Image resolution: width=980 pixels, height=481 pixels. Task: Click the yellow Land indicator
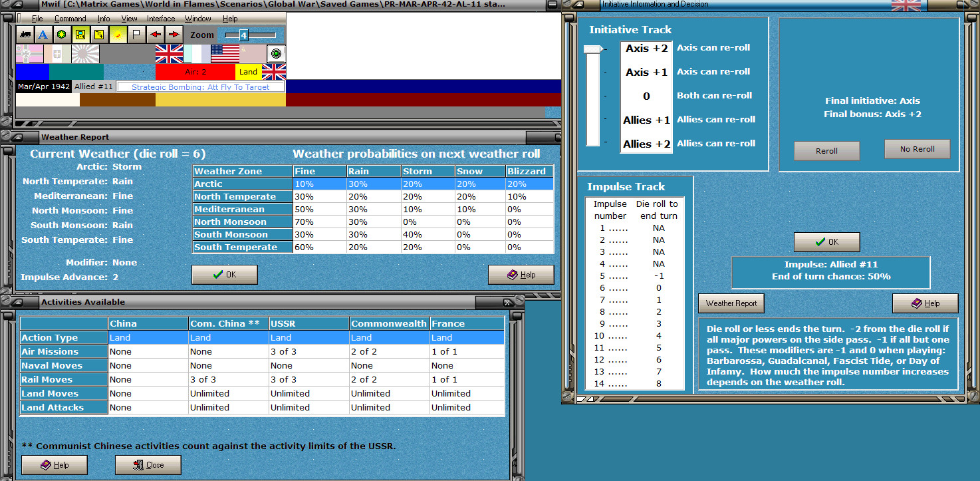[249, 72]
